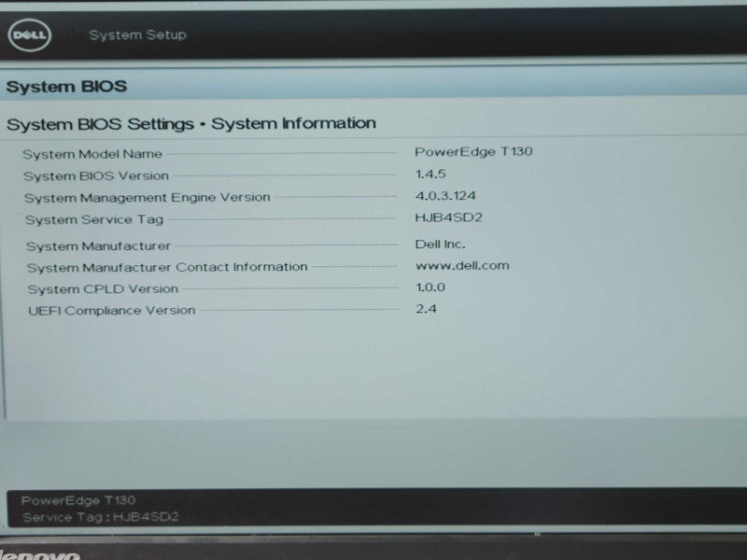Select the System BIOS Version label
The height and width of the screenshot is (560, 747).
pos(96,175)
